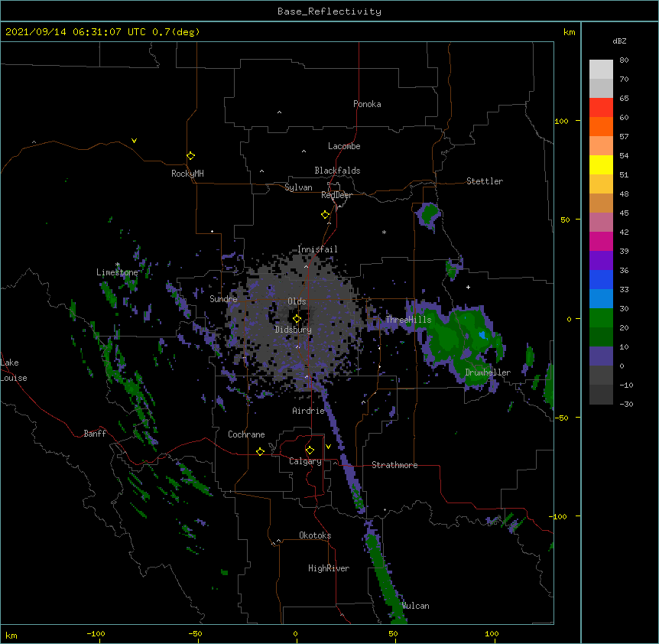Click the -100 tick on the bottom axis
This screenshot has width=659, height=644.
click(96, 633)
